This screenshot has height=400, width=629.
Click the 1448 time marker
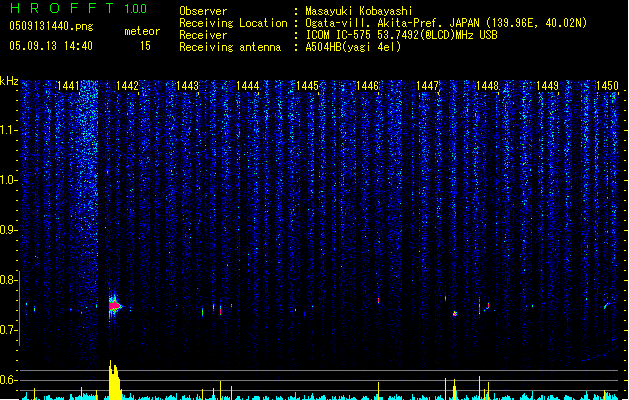coord(487,86)
